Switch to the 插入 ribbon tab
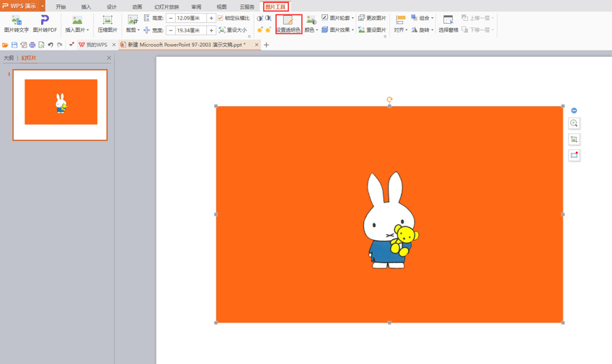This screenshot has height=364, width=612. point(87,6)
